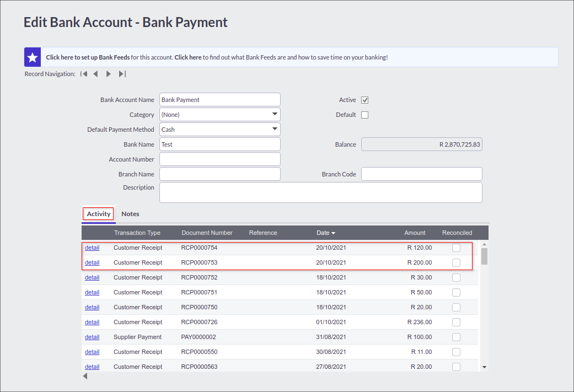Jump to the last record
This screenshot has height=392, width=574.
[122, 73]
